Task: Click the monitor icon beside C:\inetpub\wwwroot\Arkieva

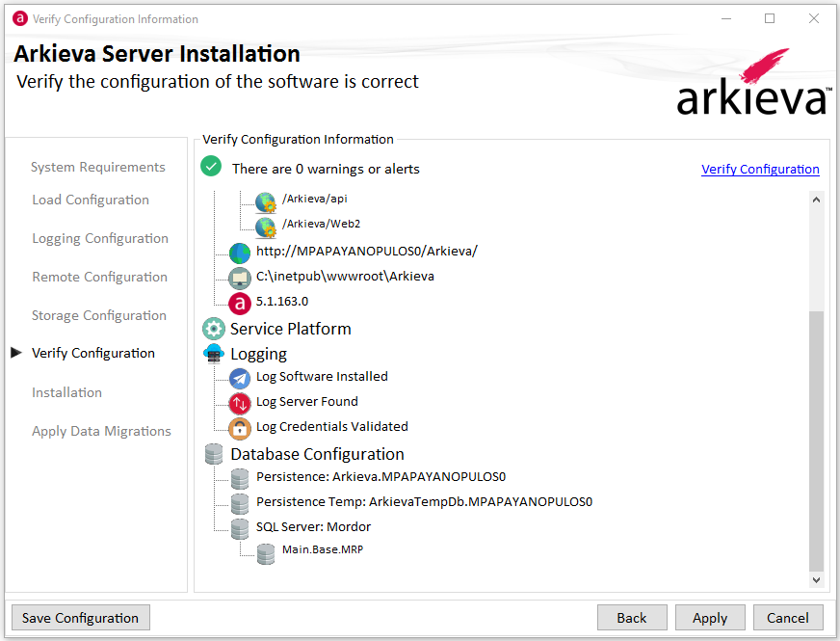Action: point(240,279)
